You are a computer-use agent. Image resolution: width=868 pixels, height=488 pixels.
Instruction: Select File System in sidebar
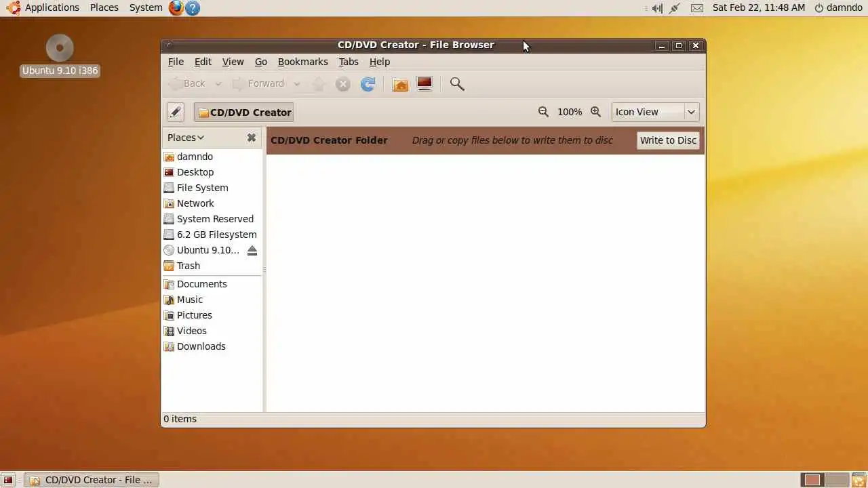click(x=212, y=188)
